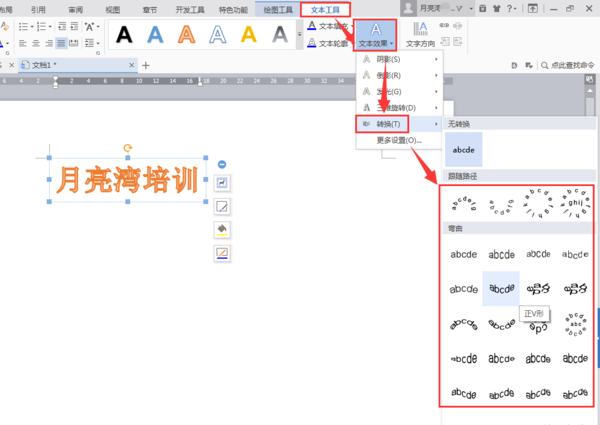600x425 pixels.
Task: Click the collapse ribbon icon
Action: click(532, 8)
